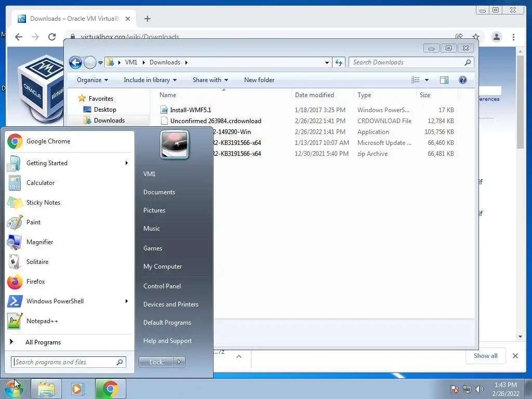Viewport: 532px width, 399px height.
Task: Click the Change your view icon in Explorer
Action: [415, 80]
